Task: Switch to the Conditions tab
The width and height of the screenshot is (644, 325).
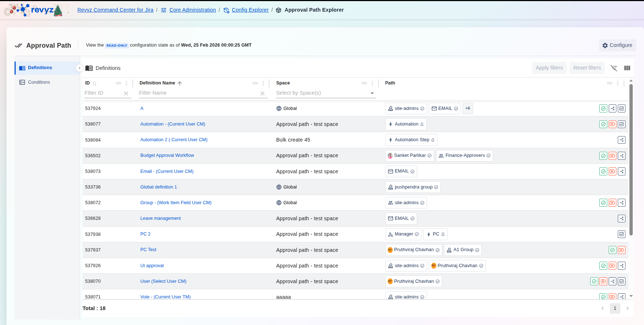Action: click(39, 82)
